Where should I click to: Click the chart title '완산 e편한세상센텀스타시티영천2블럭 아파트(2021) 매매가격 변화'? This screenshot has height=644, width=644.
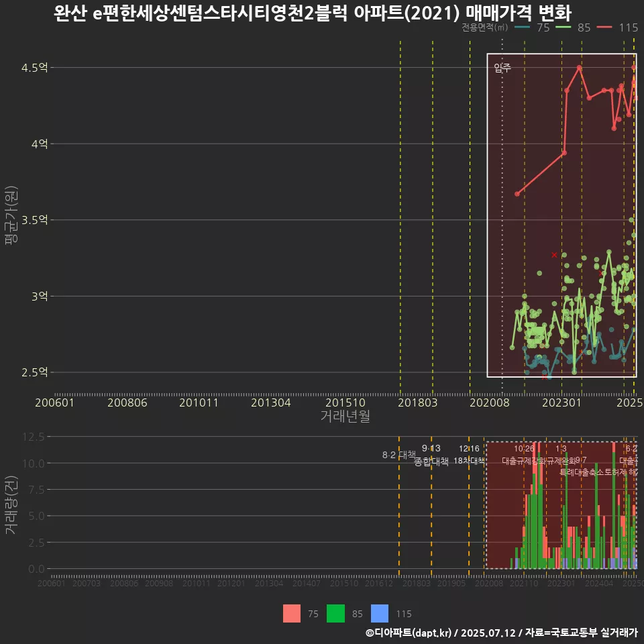pos(313,13)
